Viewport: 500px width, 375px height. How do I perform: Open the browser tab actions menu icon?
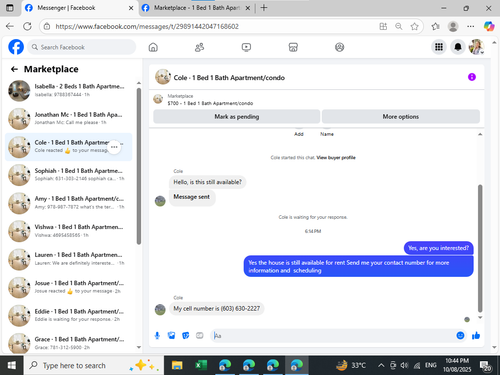coord(10,8)
